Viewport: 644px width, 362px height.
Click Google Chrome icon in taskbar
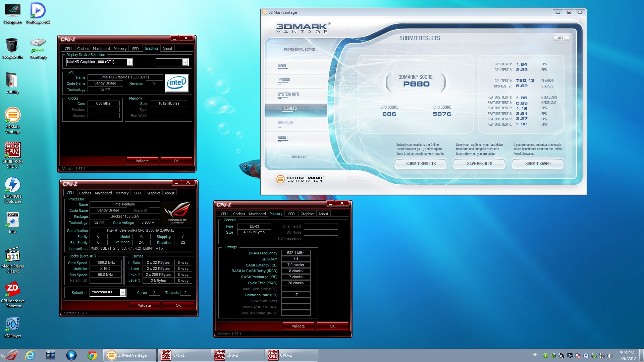pos(92,355)
